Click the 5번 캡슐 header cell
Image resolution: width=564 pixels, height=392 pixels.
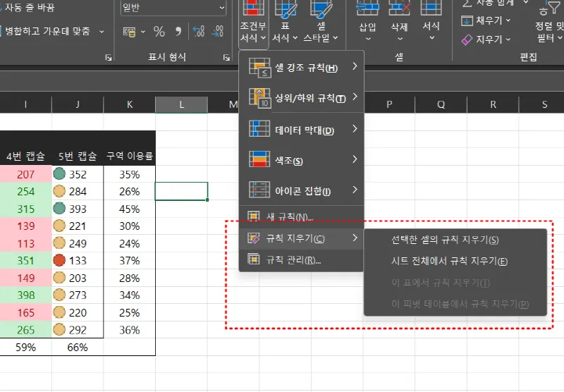[x=78, y=156]
